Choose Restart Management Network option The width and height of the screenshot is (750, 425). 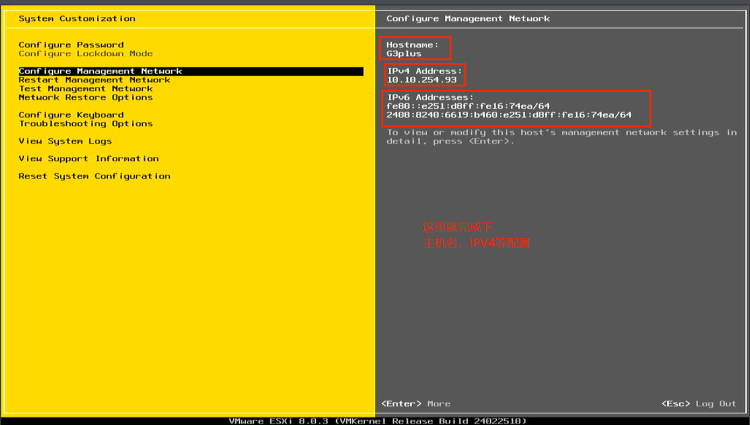pyautogui.click(x=94, y=80)
